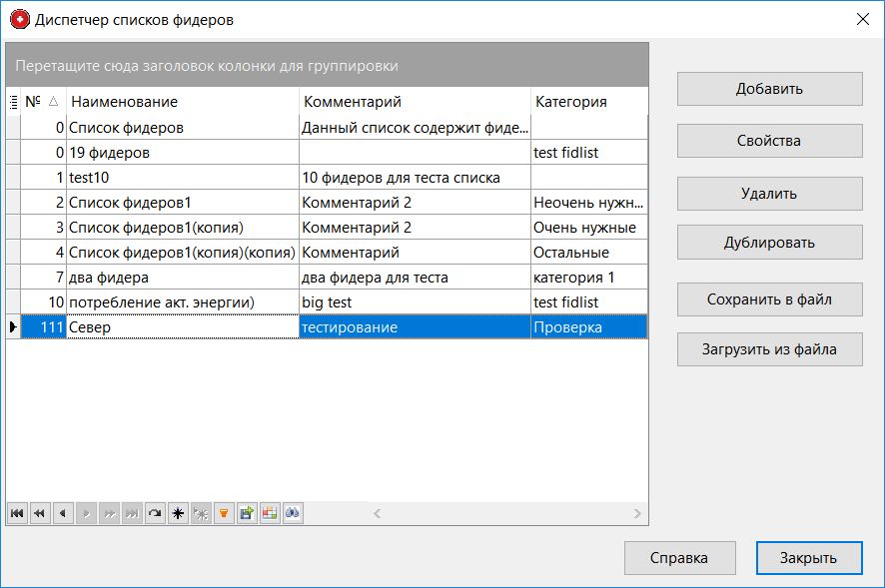Screen dimensions: 885x588
Task: Click the refresh data navigator icon
Action: coord(155,513)
